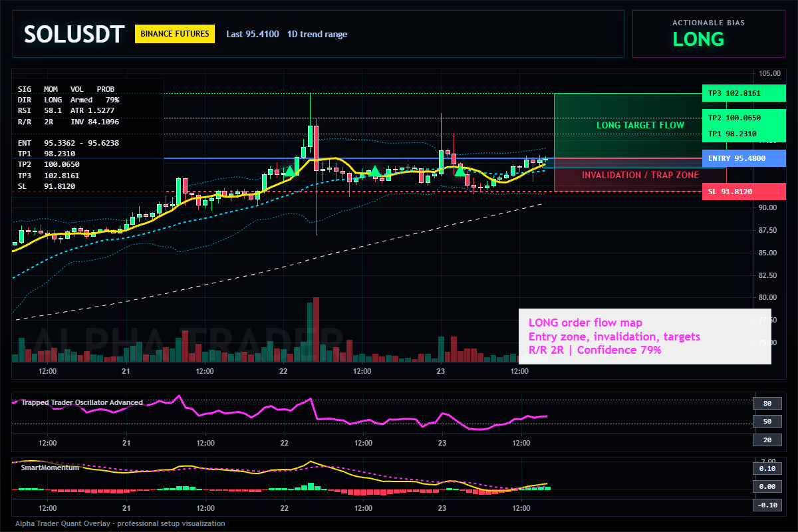The height and width of the screenshot is (532, 798).
Task: Click date label 22 on the oscillator axis
Action: (x=284, y=442)
